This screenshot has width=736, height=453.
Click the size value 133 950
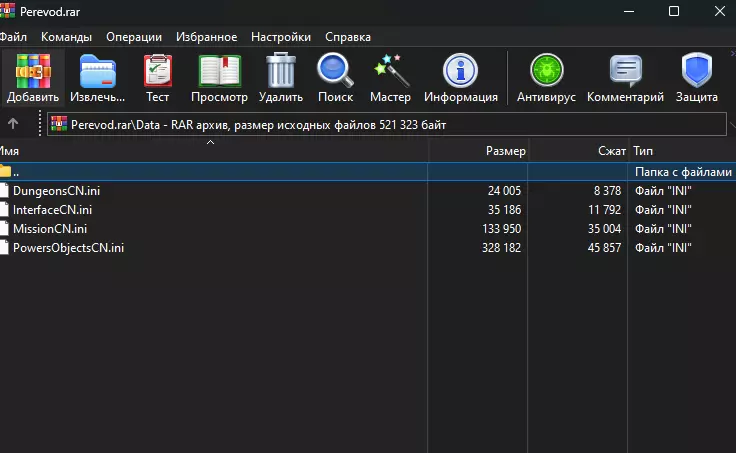click(x=501, y=229)
